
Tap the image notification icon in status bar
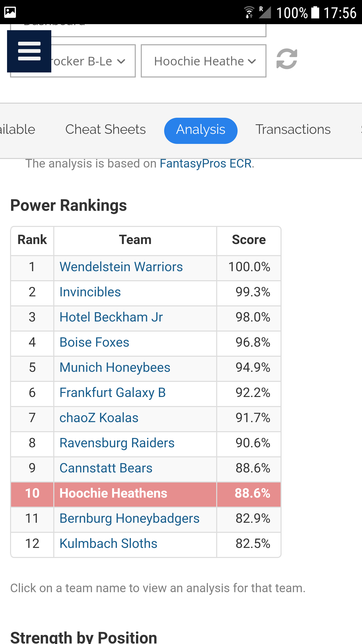[10, 12]
